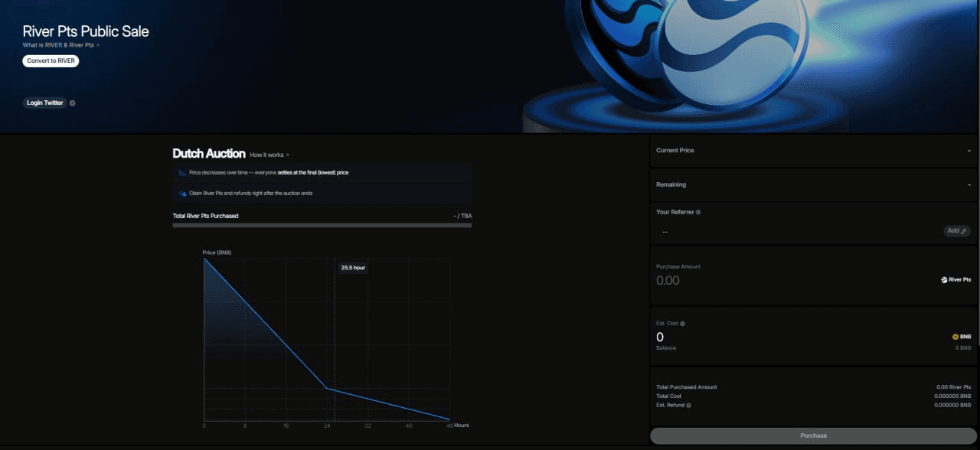Click the Total River Pts Purchased progress bar
980x450 pixels.
coord(322,225)
